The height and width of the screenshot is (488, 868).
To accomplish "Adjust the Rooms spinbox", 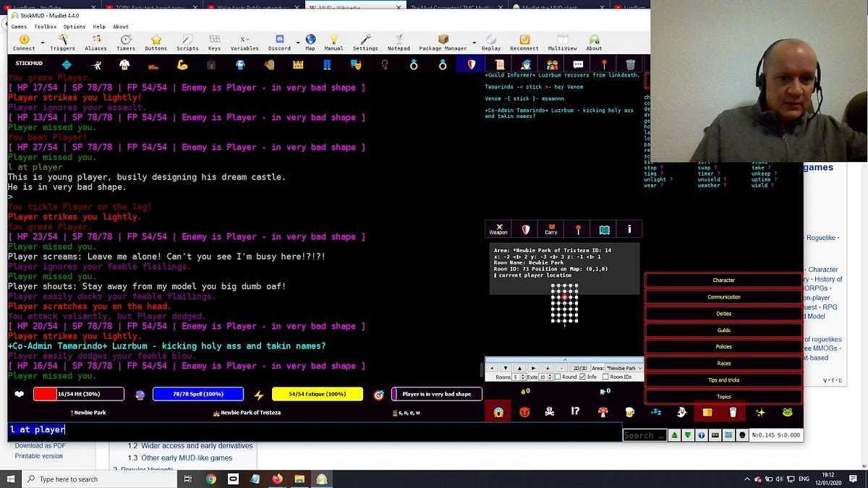I will (x=519, y=377).
